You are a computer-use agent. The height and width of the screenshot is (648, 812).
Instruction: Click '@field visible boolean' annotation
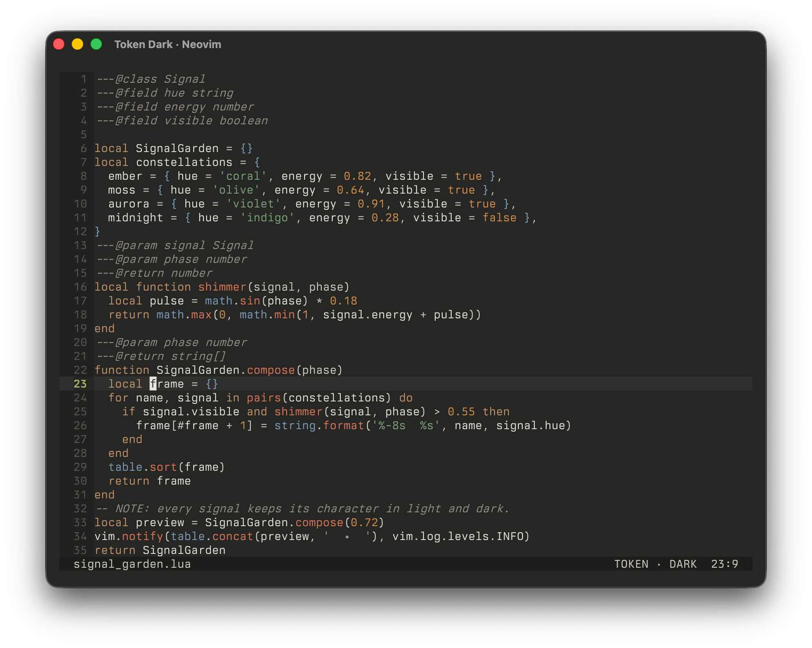click(x=192, y=121)
